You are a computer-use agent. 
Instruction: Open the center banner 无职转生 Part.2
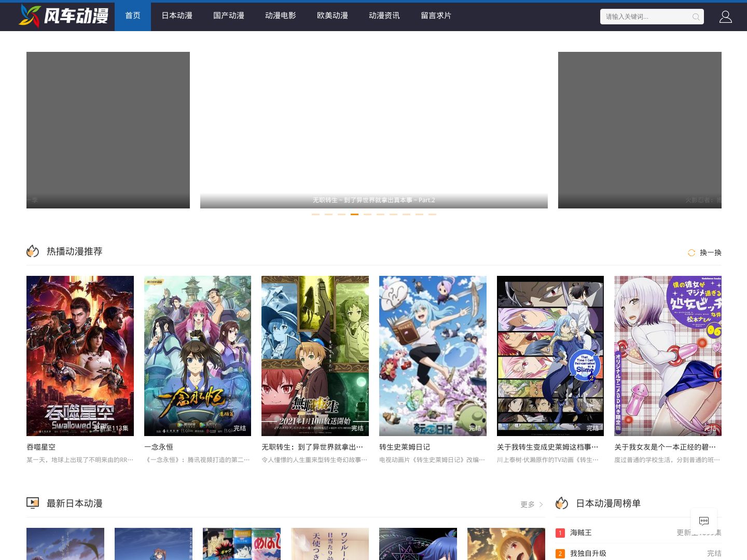[374, 130]
